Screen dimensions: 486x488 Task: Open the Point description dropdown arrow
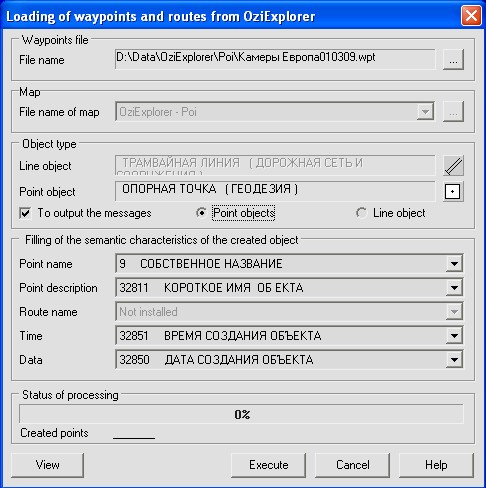(x=454, y=288)
